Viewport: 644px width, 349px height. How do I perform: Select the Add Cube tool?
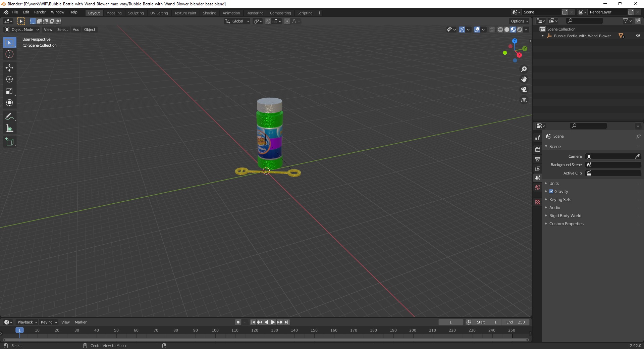tap(9, 142)
